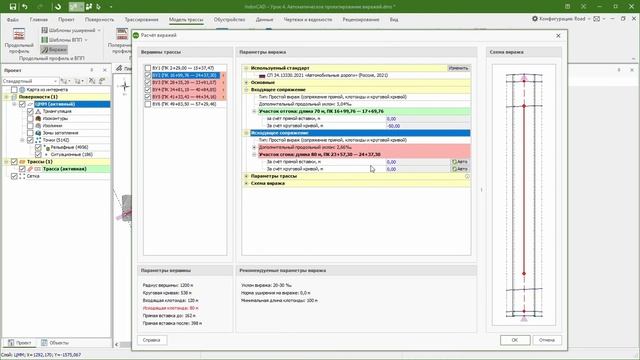Click the OK button
Viewport: 640px width, 360px height.
click(515, 340)
